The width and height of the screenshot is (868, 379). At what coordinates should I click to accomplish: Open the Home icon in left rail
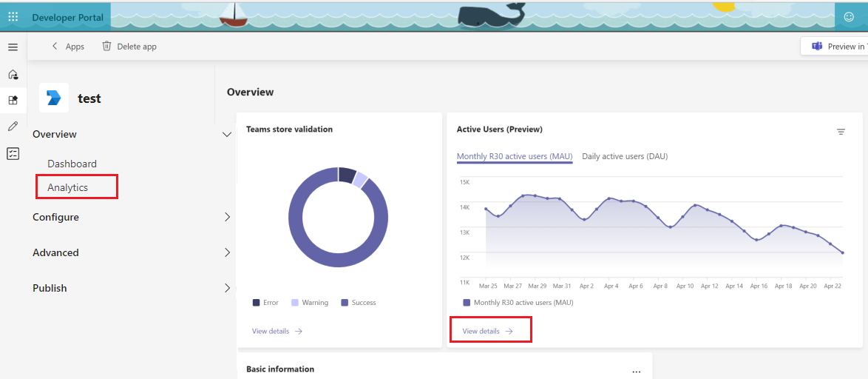13,74
